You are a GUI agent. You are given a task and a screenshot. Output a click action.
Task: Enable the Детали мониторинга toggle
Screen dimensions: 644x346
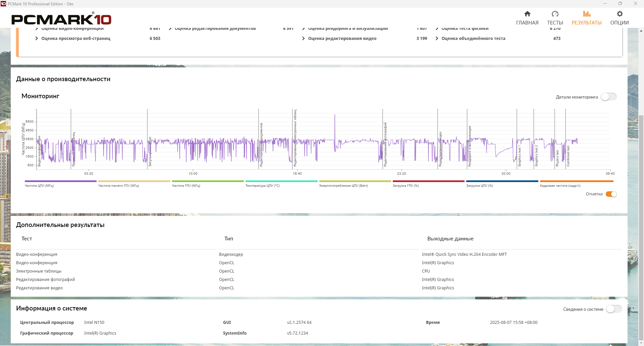coord(608,97)
